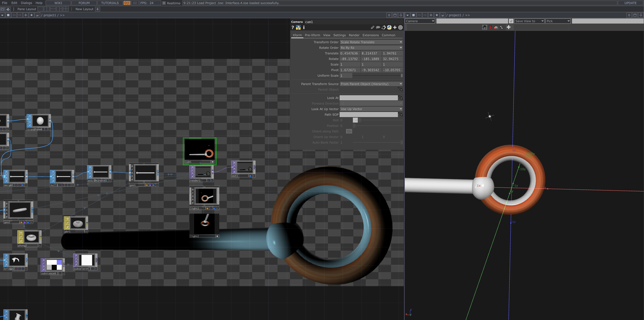
Task: Click the star bookmark icon in left pane
Action: pos(31,15)
